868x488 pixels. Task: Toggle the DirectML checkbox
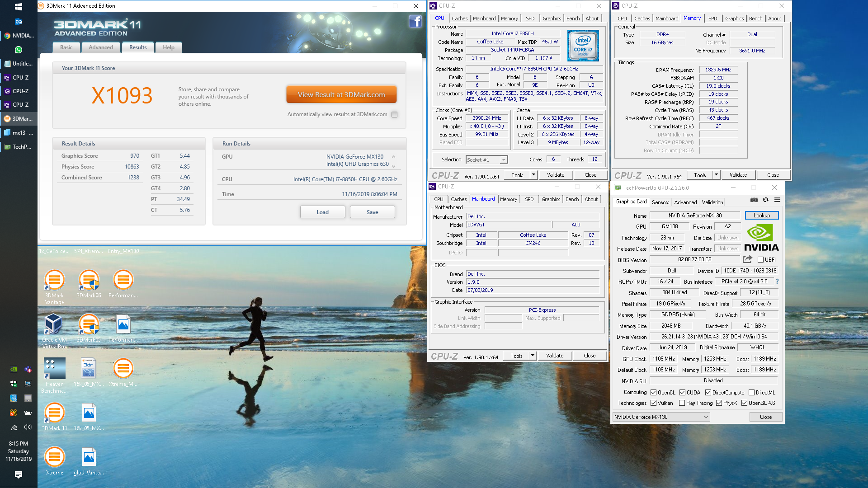[751, 393]
